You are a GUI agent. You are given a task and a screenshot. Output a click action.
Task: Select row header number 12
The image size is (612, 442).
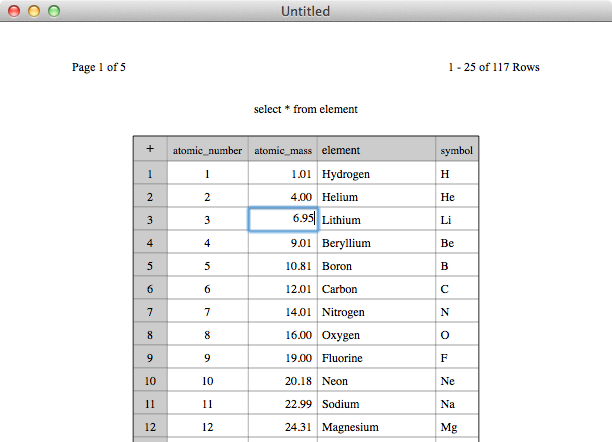click(x=150, y=427)
